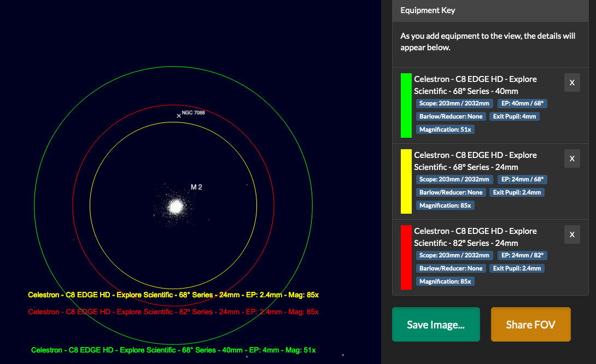Click the 'Magnification: 51x' badge
This screenshot has height=364, width=596.
click(x=445, y=130)
